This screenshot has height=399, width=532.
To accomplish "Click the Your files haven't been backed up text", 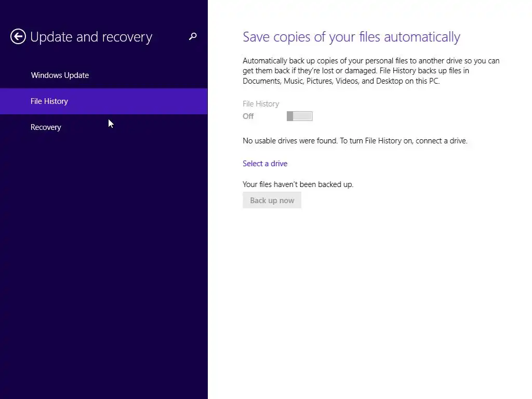I will coord(298,184).
